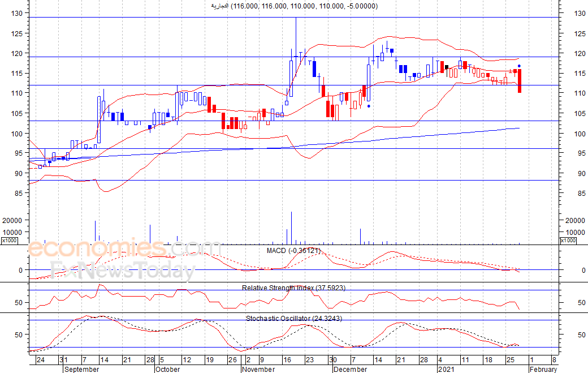Click the 120 price label on the left axis
The image size is (588, 373).
point(18,53)
